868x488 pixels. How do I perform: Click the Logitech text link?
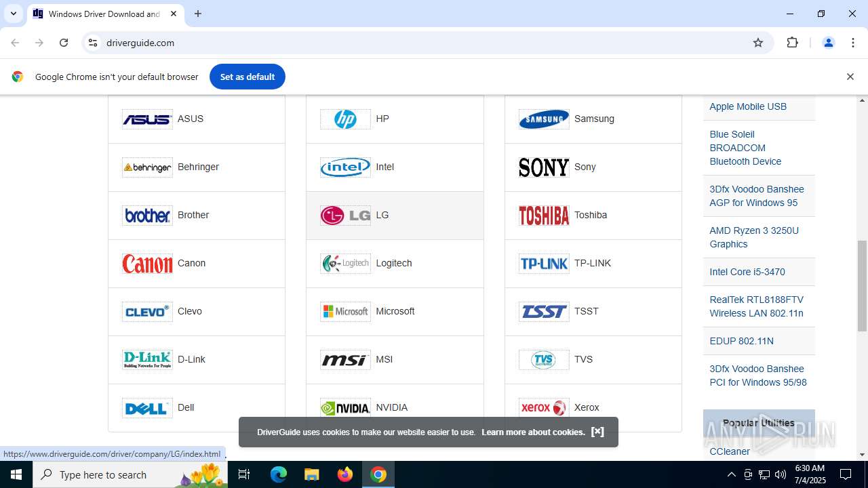pos(394,263)
